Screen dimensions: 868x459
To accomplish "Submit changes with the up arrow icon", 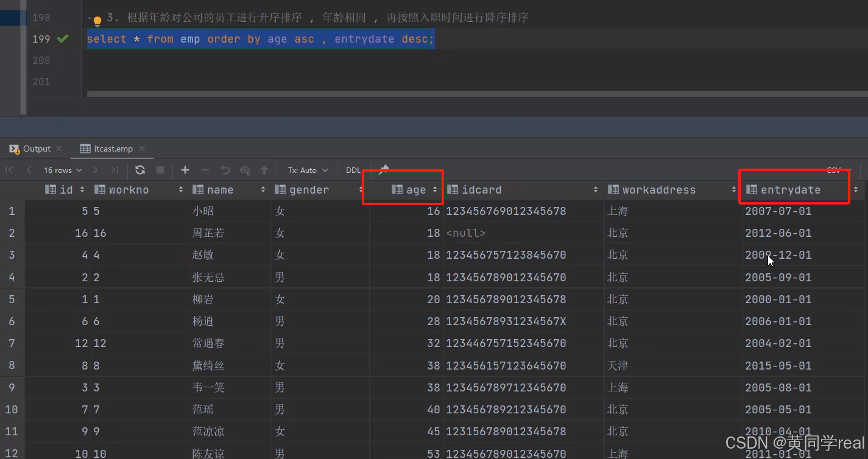I will [x=264, y=170].
